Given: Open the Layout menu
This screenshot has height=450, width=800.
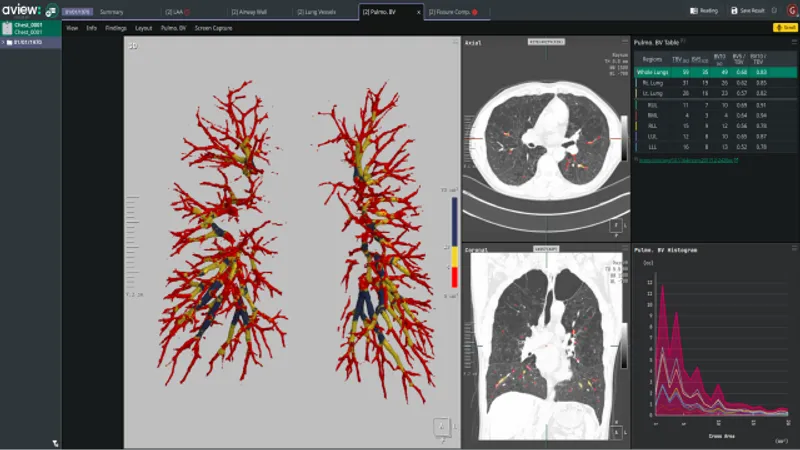Looking at the screenshot, I should tap(144, 28).
